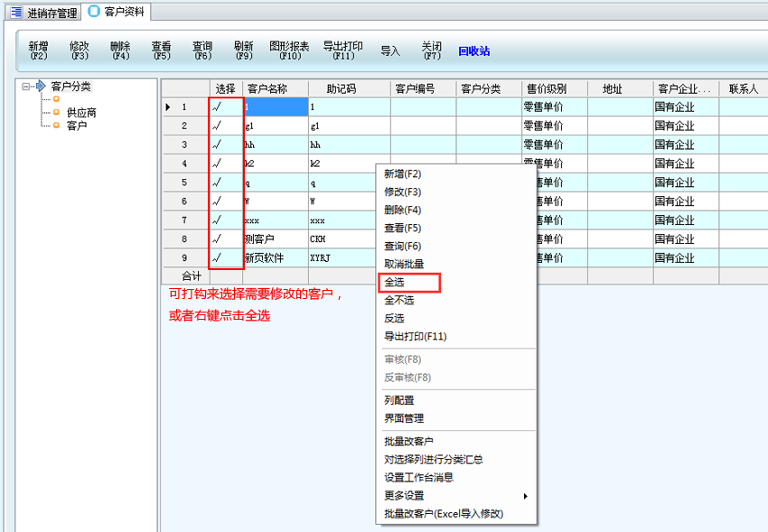The width and height of the screenshot is (768, 532).
Task: Click 导出打印(F11) in the toolbar
Action: [x=343, y=51]
